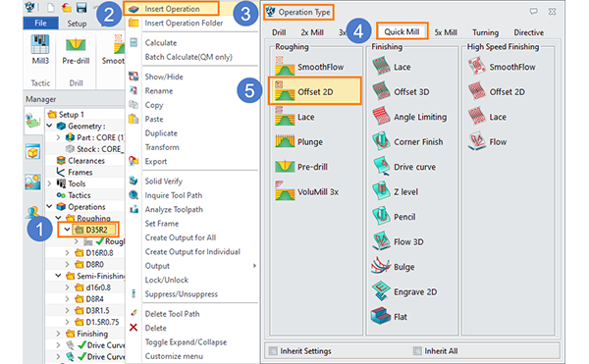Click the Mill3 tactic ribbon icon
This screenshot has height=364, width=589.
coord(40,49)
